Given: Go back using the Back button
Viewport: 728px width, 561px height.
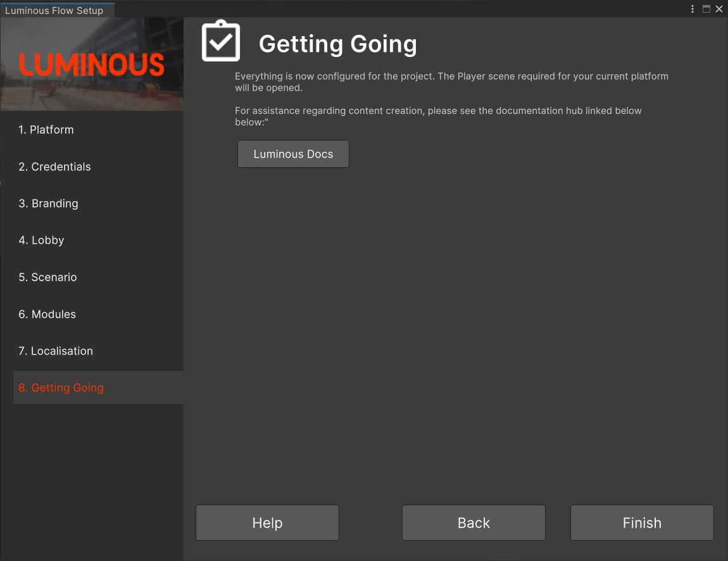Looking at the screenshot, I should pos(474,523).
